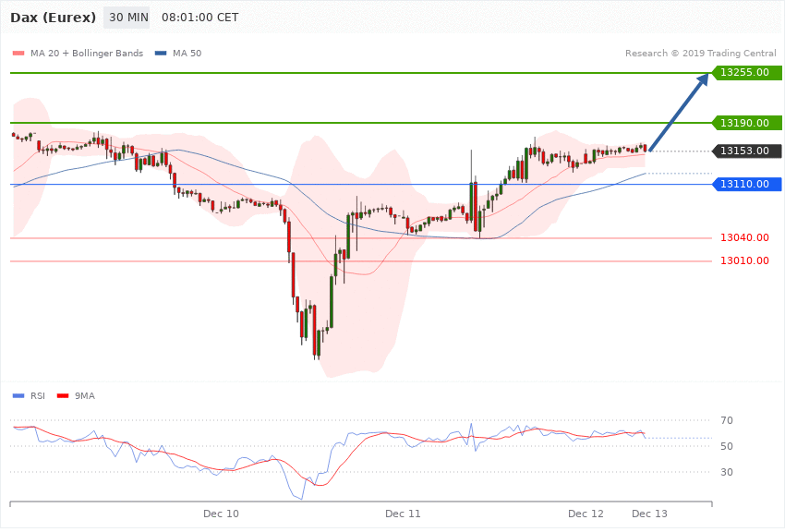Click the RSI 50 axis value
The image size is (785, 532).
point(727,446)
